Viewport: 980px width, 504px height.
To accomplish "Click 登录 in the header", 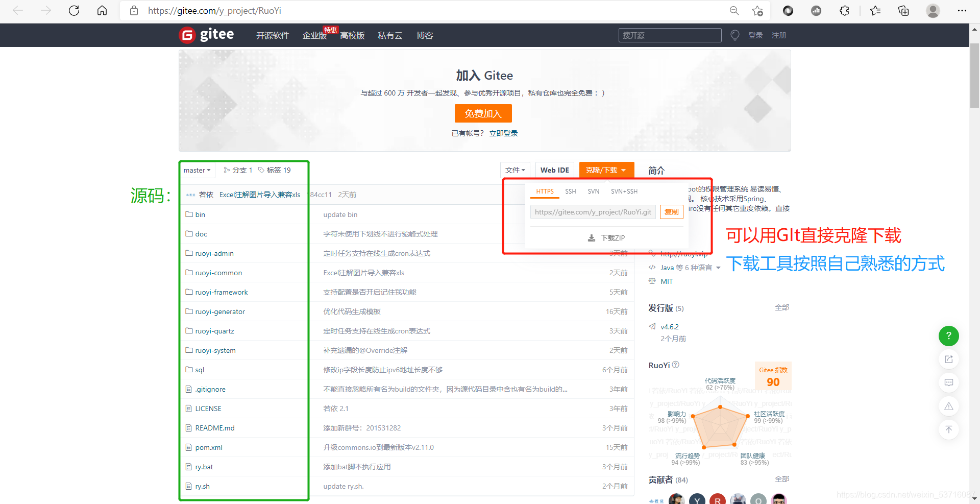I will click(755, 35).
